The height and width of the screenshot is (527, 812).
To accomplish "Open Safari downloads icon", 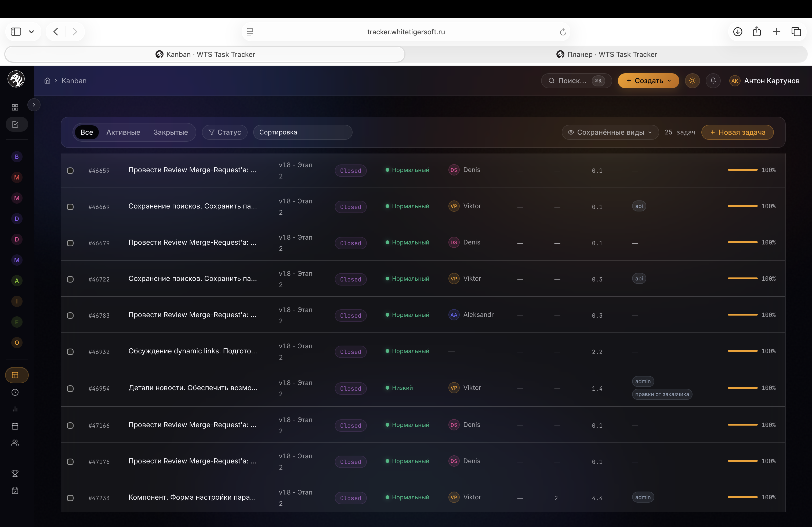I will (x=738, y=32).
